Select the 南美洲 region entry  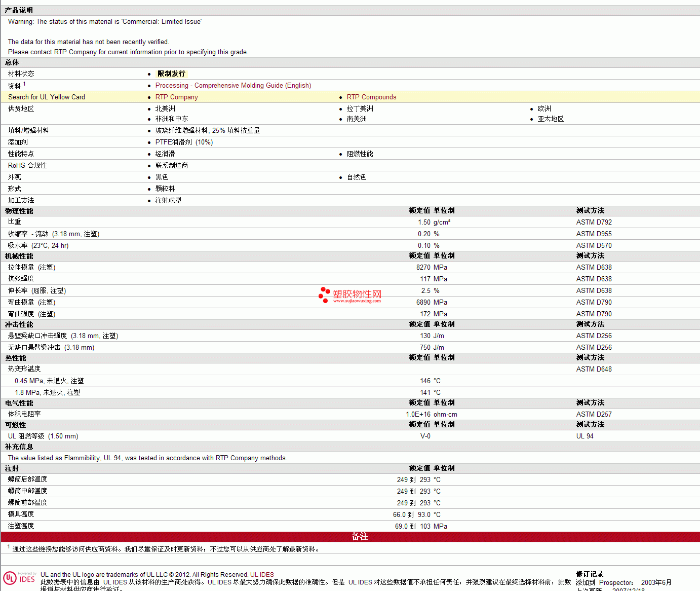[357, 119]
